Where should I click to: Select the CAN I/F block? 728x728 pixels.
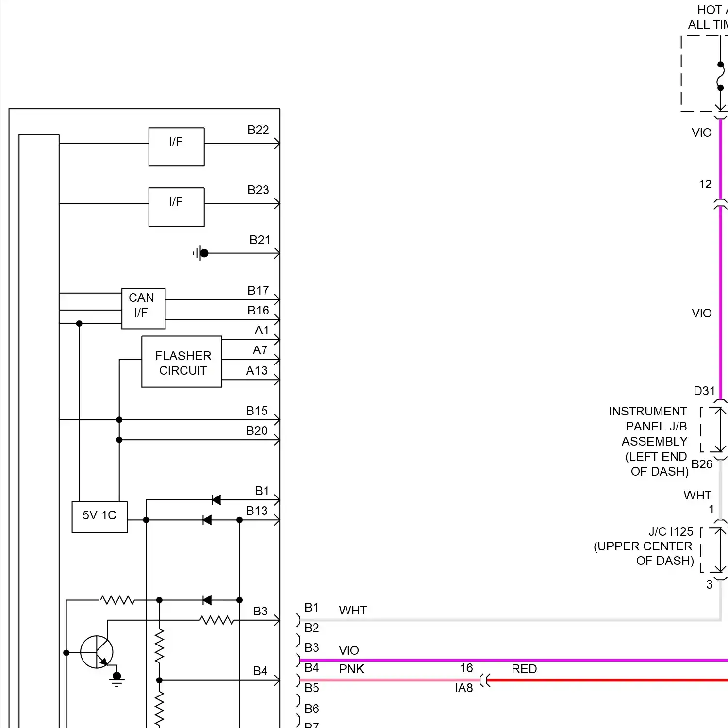143,309
